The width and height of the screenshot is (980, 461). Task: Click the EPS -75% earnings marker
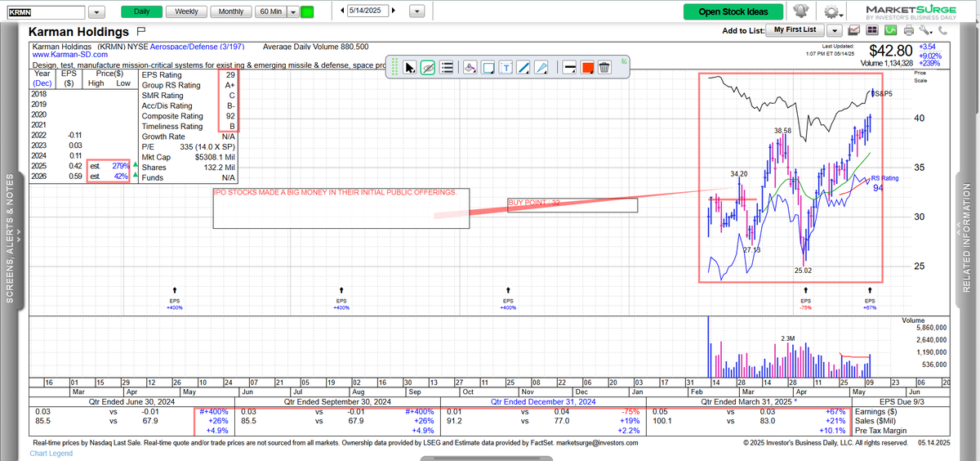coord(805,301)
